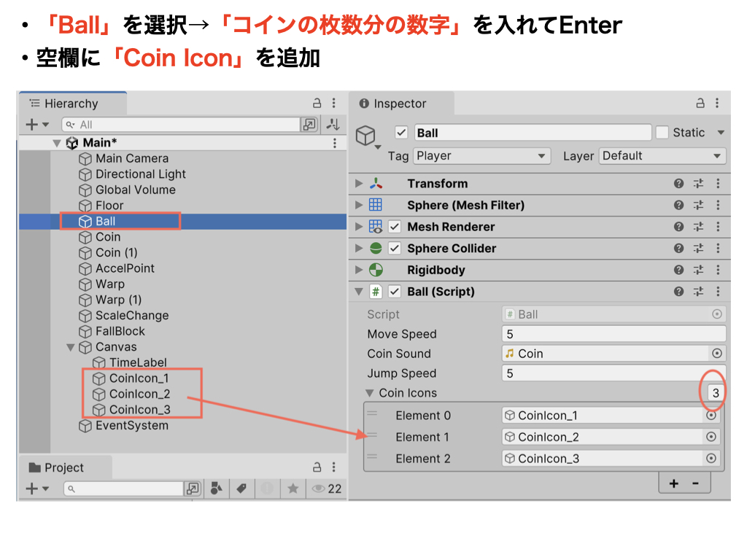The height and width of the screenshot is (560, 747).
Task: Select CoinIcon_1 in the Hierarchy
Action: [139, 378]
